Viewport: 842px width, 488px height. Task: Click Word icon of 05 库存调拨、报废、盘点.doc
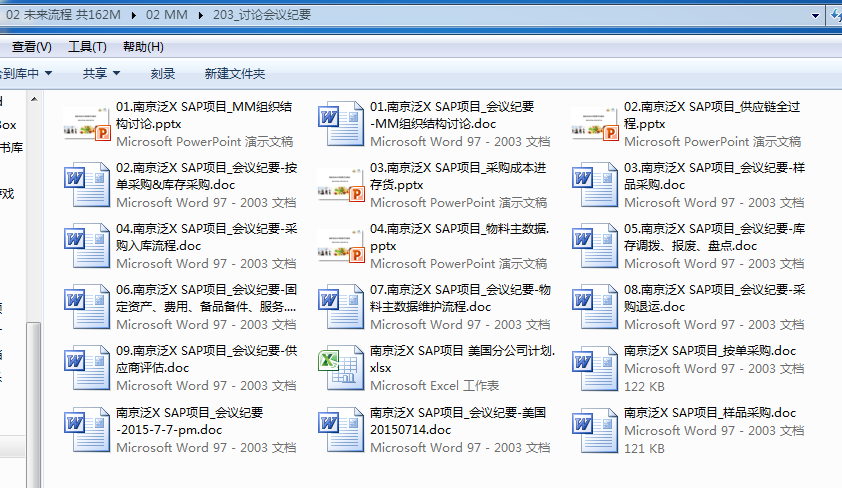coord(594,246)
